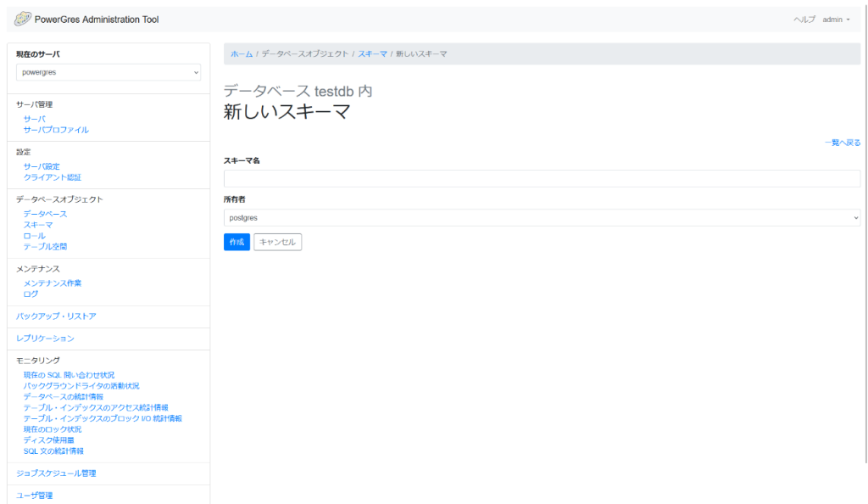868x504 pixels.
Task: Click the キャンセル cancel button
Action: click(x=277, y=242)
